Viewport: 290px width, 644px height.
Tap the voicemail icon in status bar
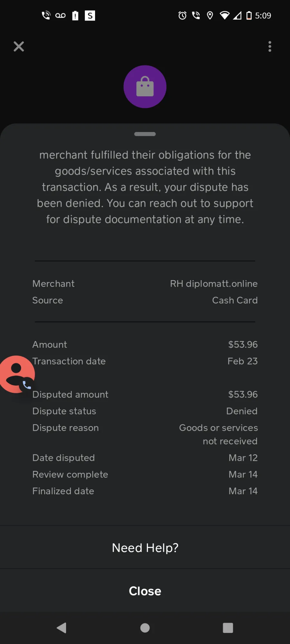pyautogui.click(x=60, y=15)
